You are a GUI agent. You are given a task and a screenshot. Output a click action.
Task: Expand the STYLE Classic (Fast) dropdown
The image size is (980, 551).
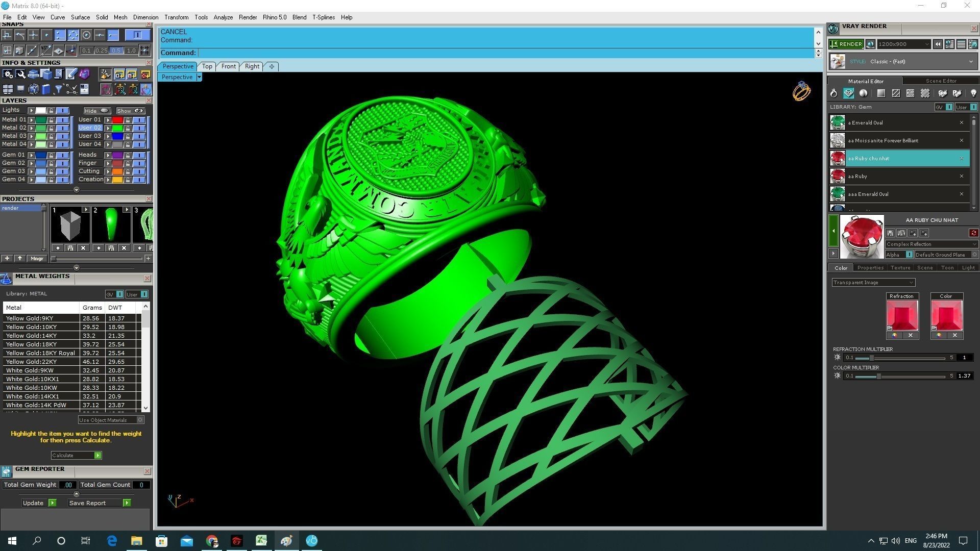tap(970, 62)
